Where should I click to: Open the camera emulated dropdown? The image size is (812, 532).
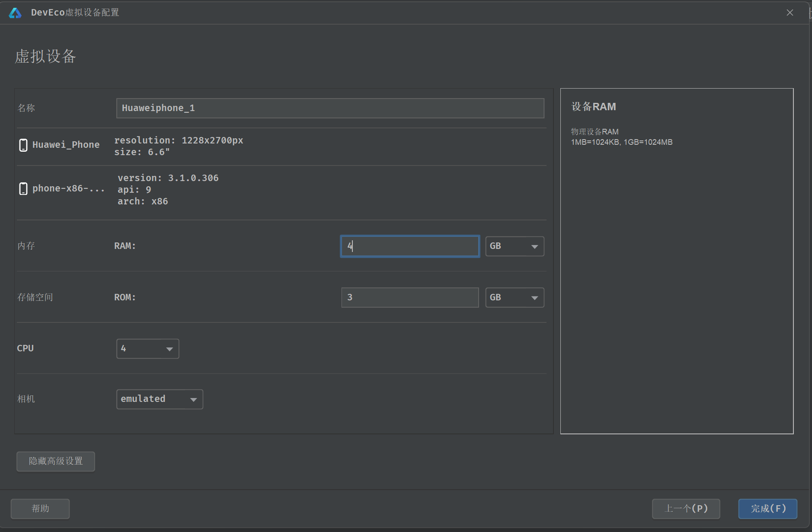pos(160,399)
